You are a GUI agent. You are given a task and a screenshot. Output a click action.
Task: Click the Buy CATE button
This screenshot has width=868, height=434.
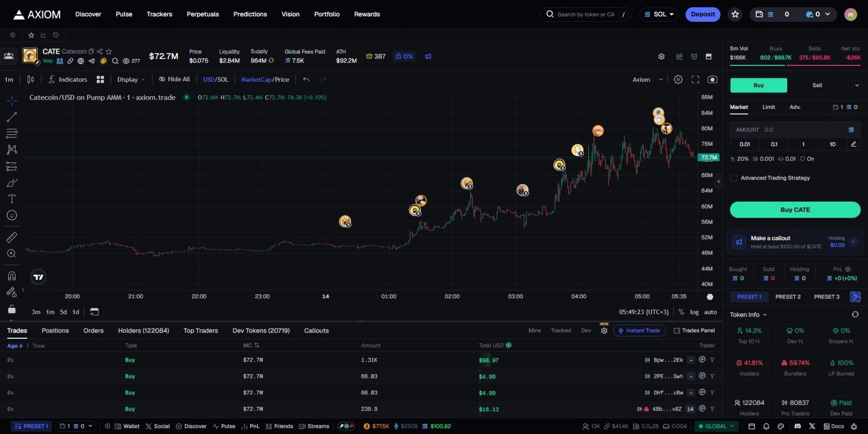795,210
